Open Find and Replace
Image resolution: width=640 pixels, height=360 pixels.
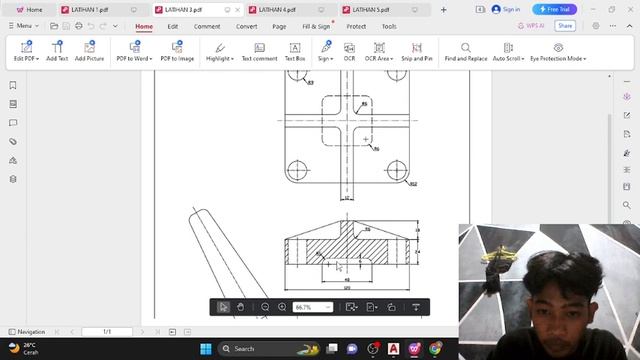click(x=466, y=51)
